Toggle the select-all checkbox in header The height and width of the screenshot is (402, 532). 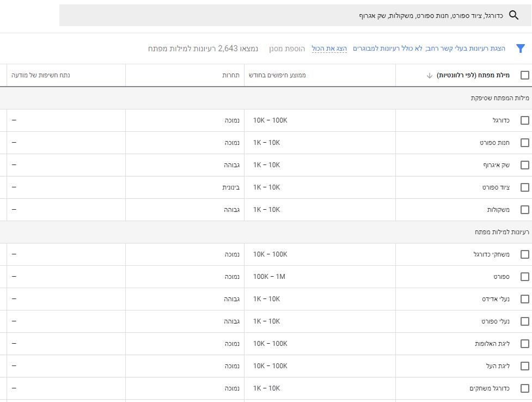click(524, 75)
